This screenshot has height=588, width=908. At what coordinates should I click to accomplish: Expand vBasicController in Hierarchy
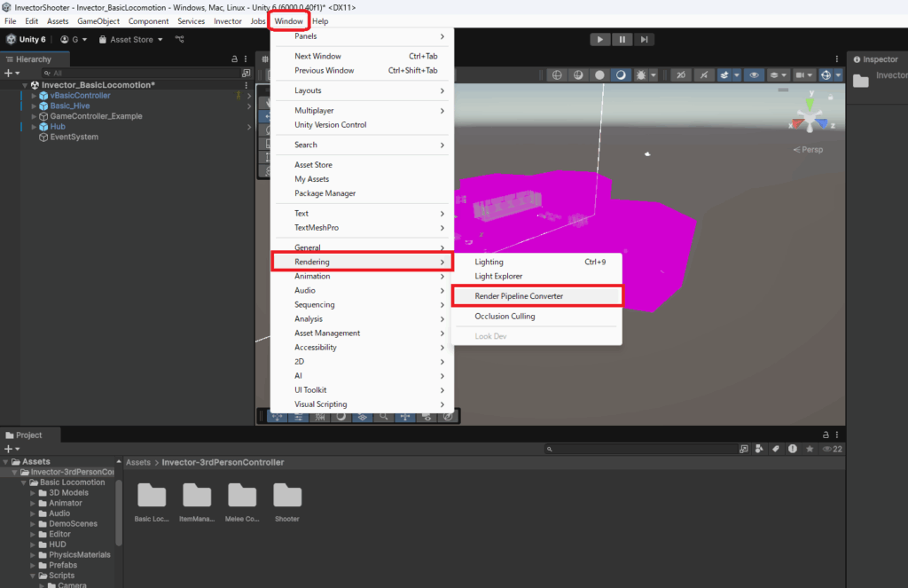pos(34,96)
